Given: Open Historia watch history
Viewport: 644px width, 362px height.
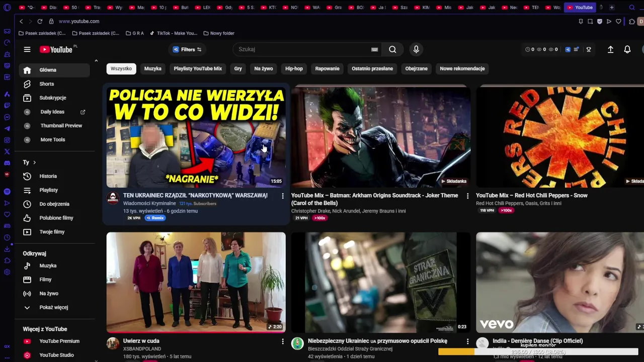Looking at the screenshot, I should [x=54, y=176].
